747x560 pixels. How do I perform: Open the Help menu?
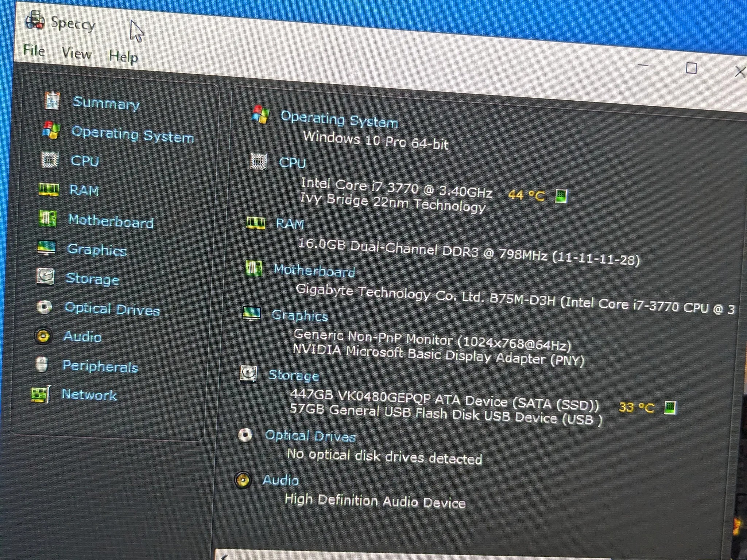124,57
